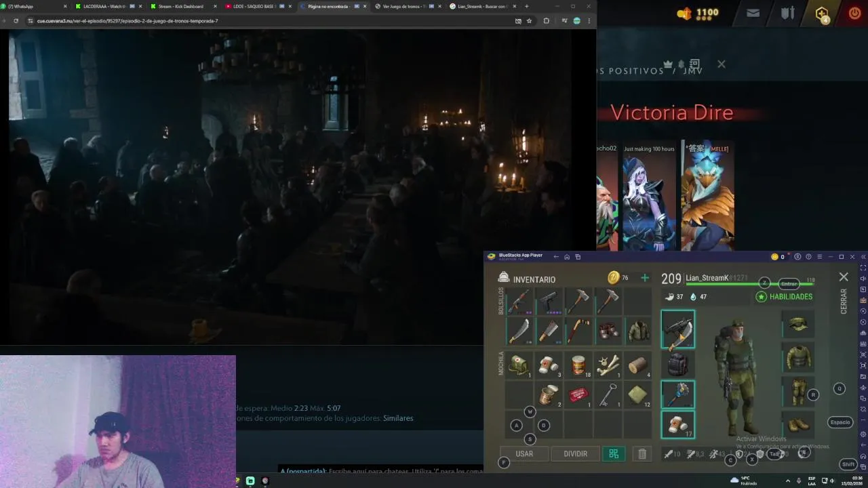Select the cloth stack of 12
868x488 pixels.
[638, 394]
